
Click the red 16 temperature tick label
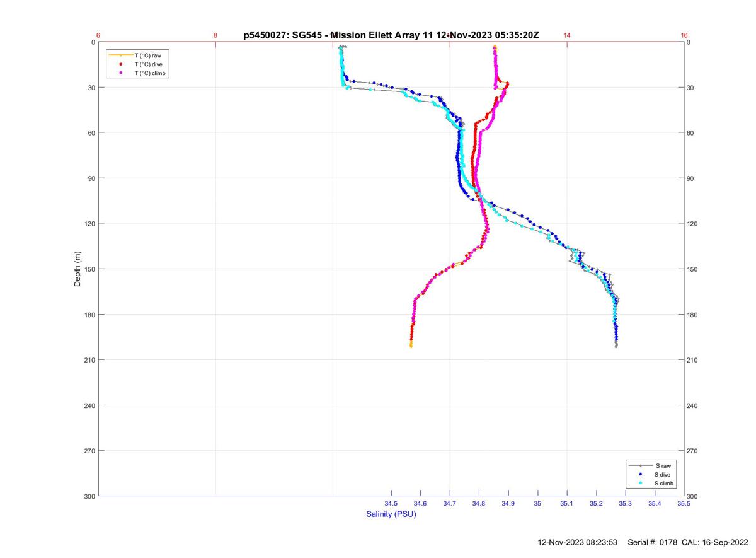click(684, 35)
